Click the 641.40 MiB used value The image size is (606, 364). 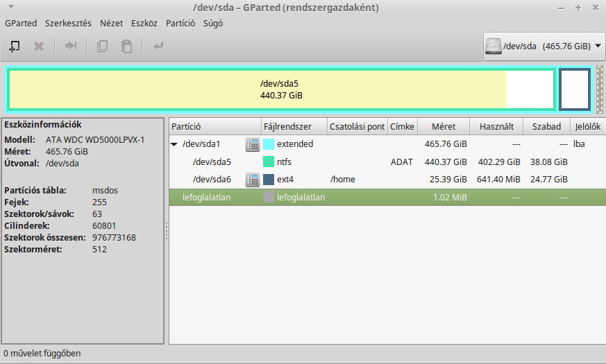[498, 180]
